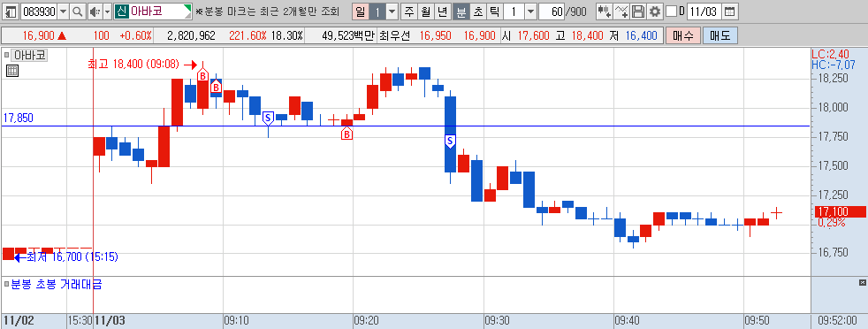The width and height of the screenshot is (868, 329).
Task: Click the data table grid icon under 아바코
Action: click(x=12, y=71)
